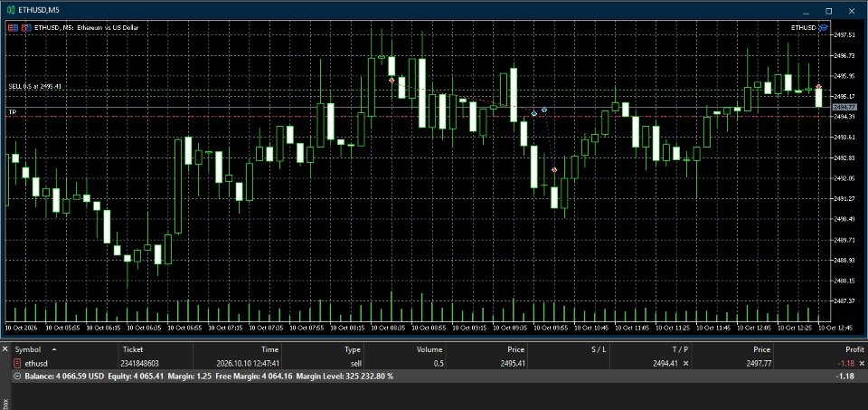Viewport: 868px width, 410px height.
Task: Click the ETHUSD chart window title icon
Action: click(11, 10)
